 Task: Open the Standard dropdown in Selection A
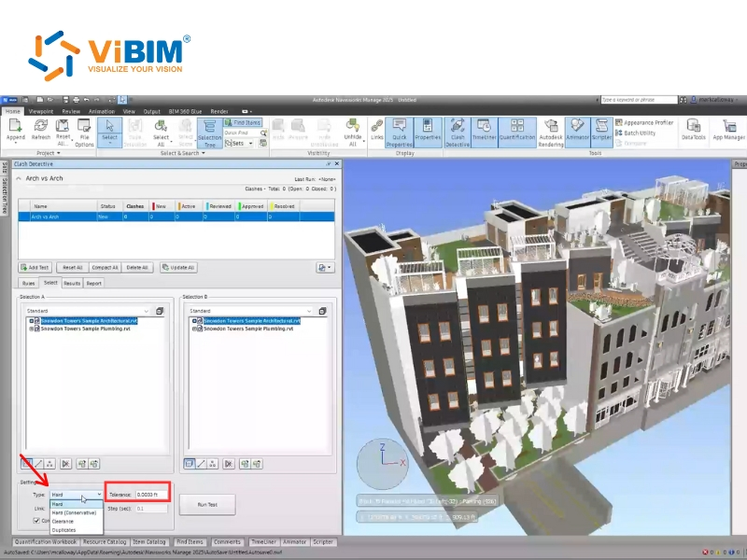coord(87,311)
